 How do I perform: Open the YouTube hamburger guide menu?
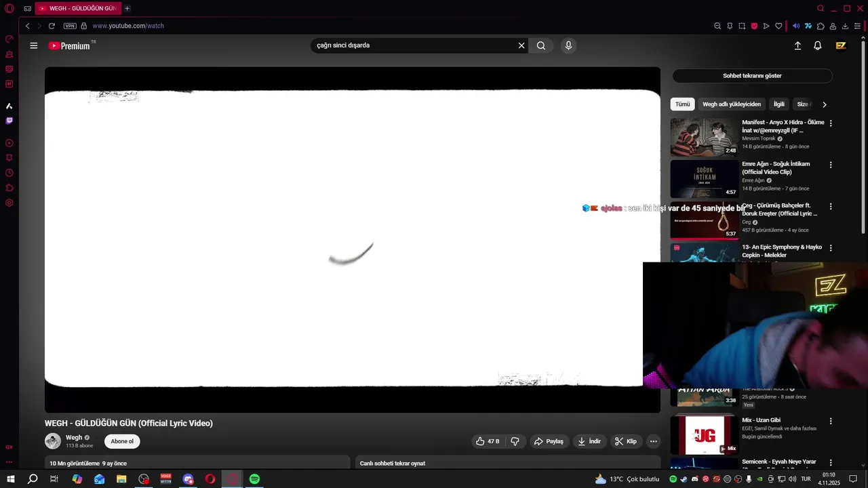pyautogui.click(x=34, y=45)
